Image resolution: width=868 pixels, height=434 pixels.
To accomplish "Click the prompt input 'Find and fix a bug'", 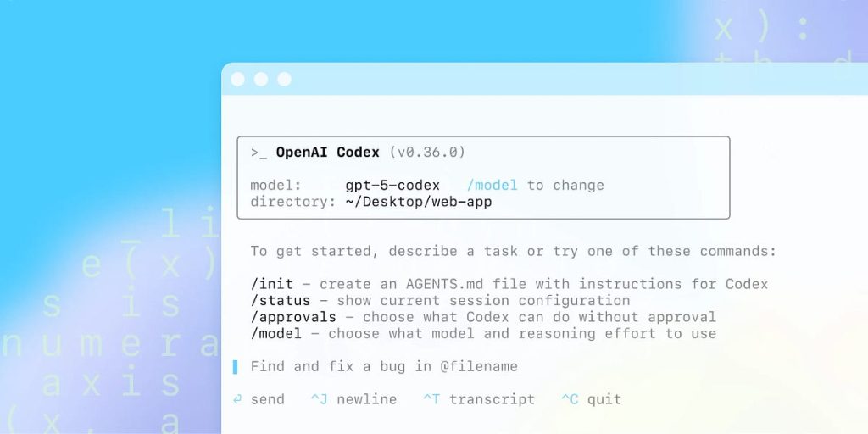I will pyautogui.click(x=384, y=366).
